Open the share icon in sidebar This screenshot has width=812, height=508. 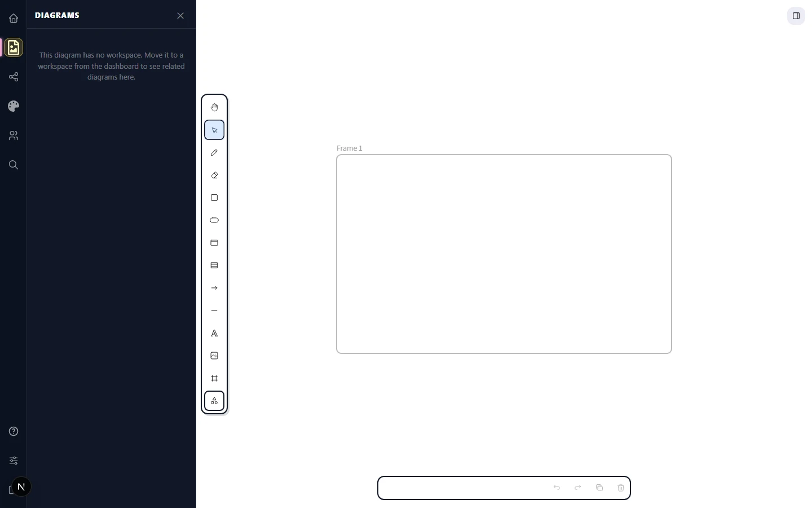[x=14, y=77]
